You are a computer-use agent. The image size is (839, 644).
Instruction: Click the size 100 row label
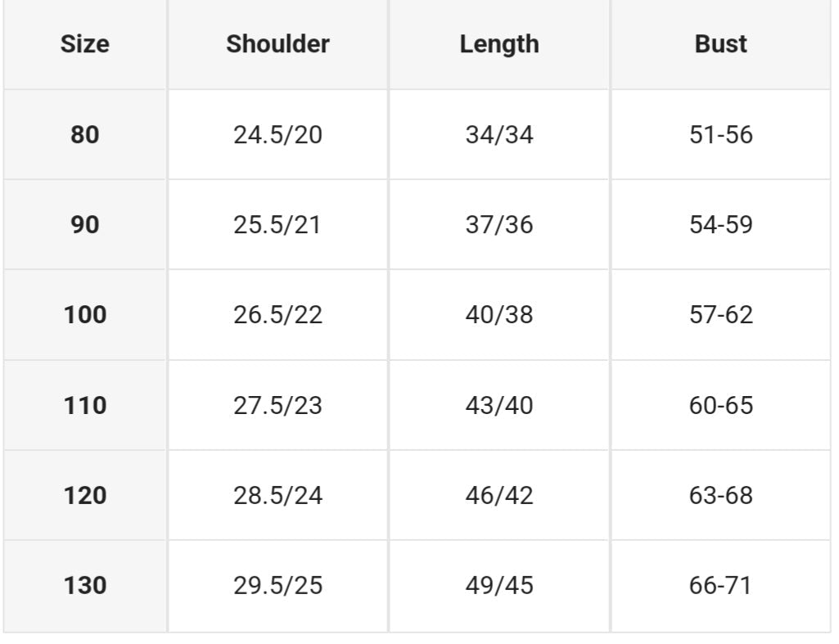(x=84, y=314)
